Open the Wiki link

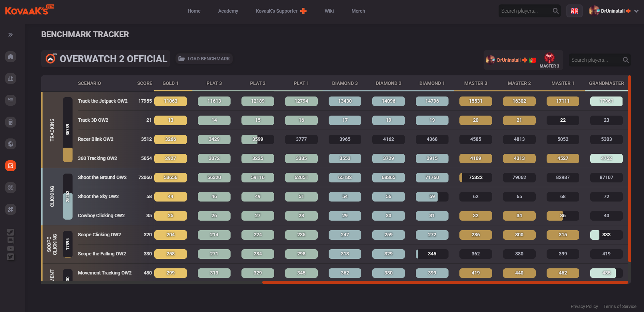pos(329,11)
